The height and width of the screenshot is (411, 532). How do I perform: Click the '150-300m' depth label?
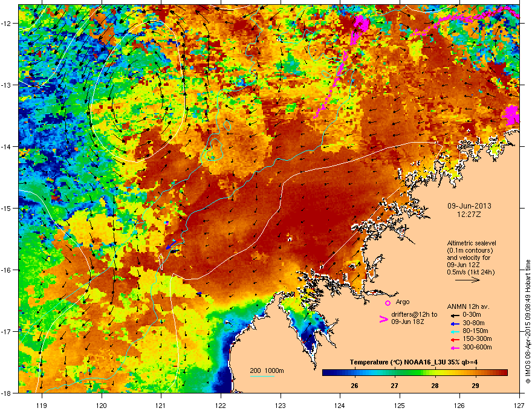click(477, 338)
